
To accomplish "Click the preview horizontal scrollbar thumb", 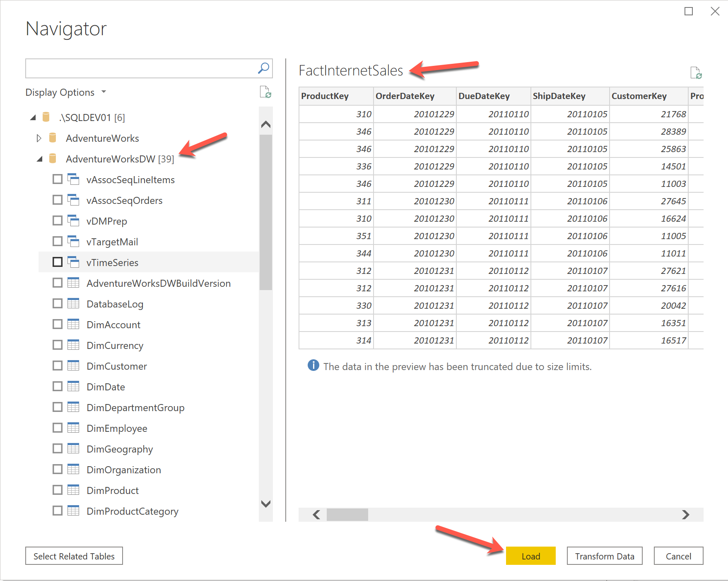I will 347,515.
